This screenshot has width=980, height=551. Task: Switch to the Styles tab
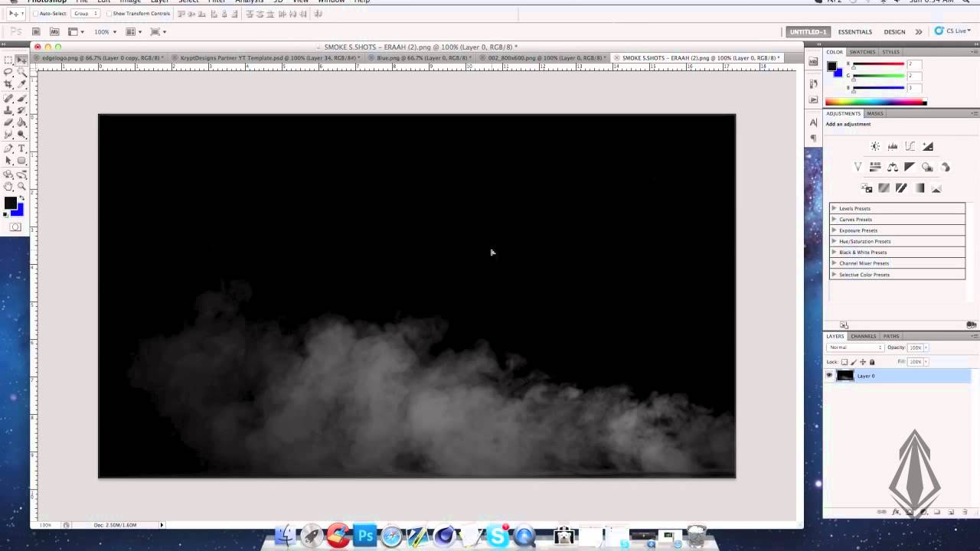891,52
